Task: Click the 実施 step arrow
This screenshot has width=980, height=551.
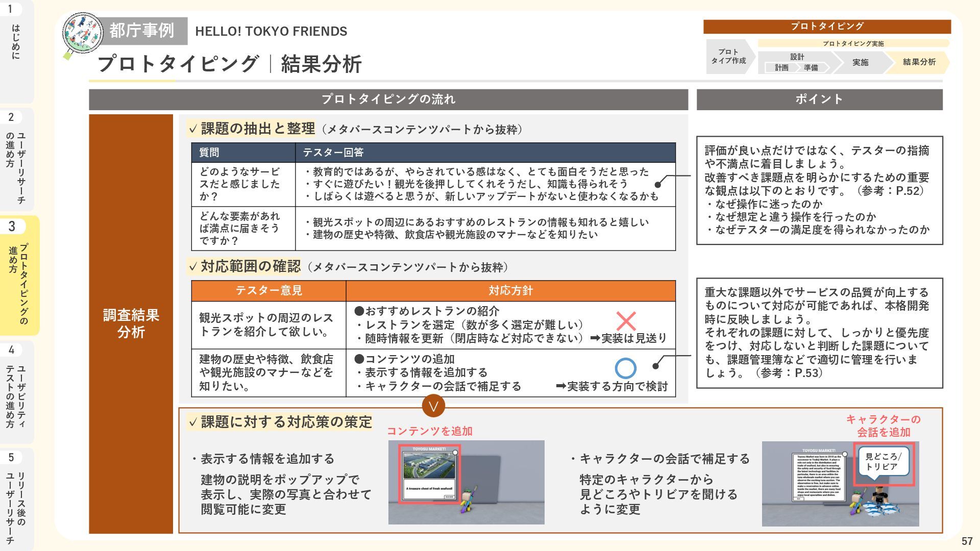Action: [861, 62]
